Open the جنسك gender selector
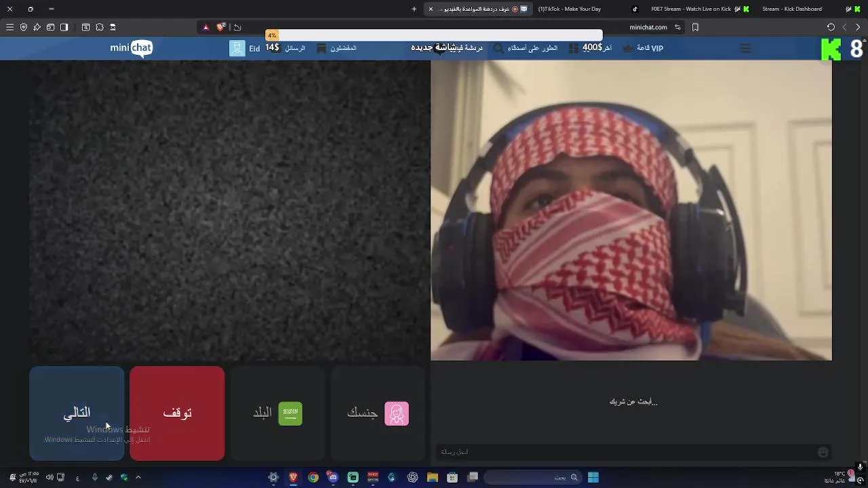868x488 pixels. [x=378, y=413]
